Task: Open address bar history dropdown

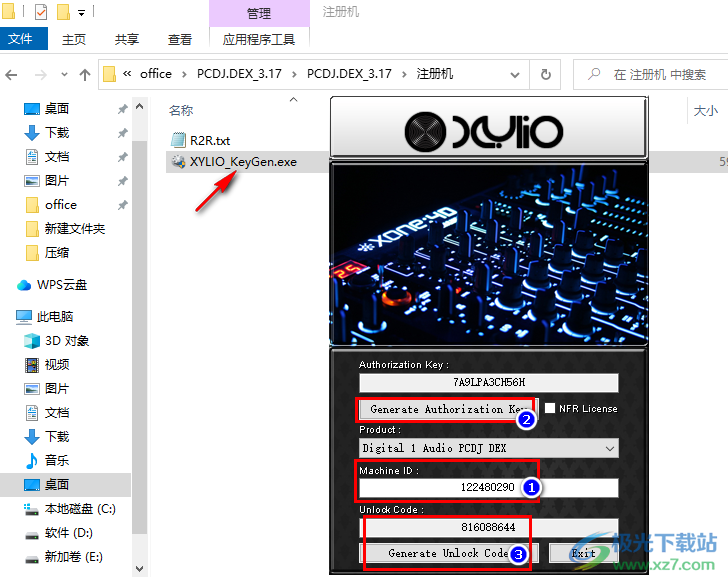Action: 515,75
